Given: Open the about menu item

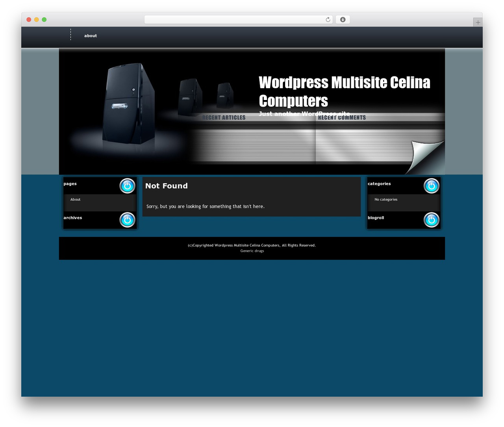Looking at the screenshot, I should tap(91, 36).
